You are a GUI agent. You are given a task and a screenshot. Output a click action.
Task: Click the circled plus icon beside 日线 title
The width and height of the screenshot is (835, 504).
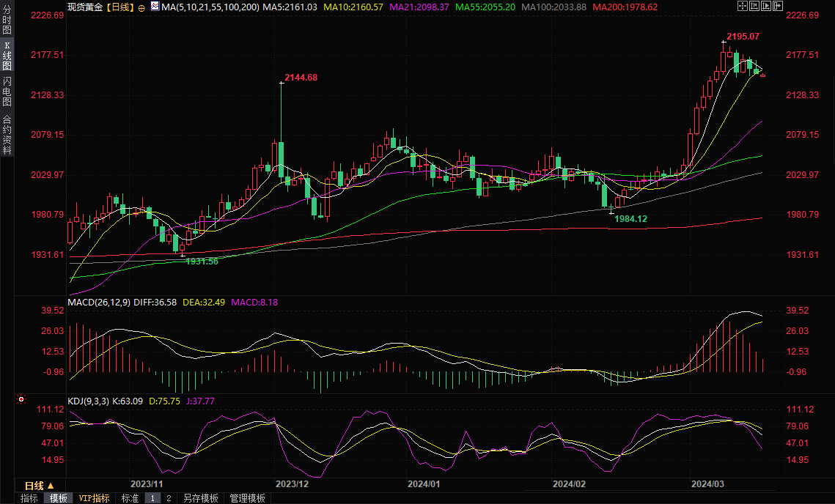point(141,7)
